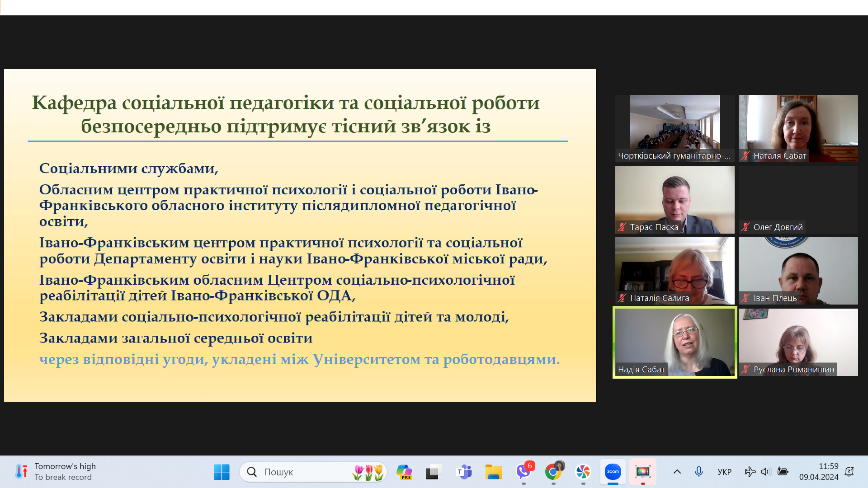This screenshot has width=868, height=488.
Task: Toggle the microphone tray icon
Action: point(698,472)
